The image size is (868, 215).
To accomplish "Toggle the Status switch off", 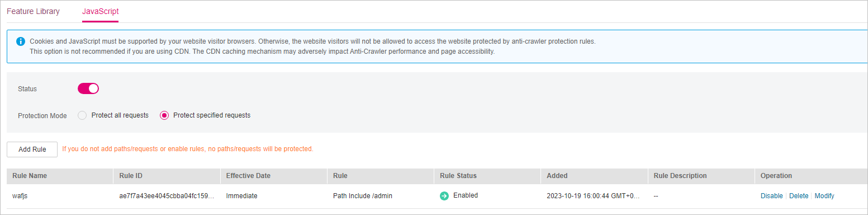I will (88, 88).
